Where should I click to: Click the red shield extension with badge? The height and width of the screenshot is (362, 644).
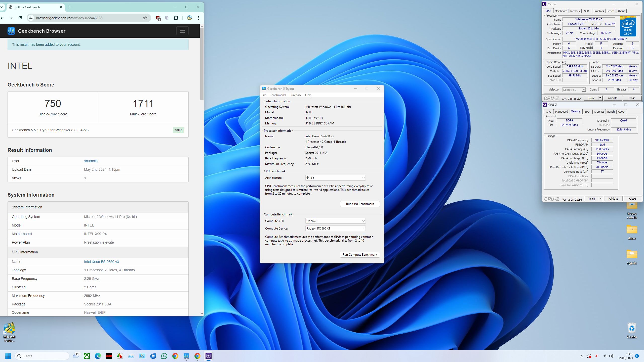tap(158, 18)
